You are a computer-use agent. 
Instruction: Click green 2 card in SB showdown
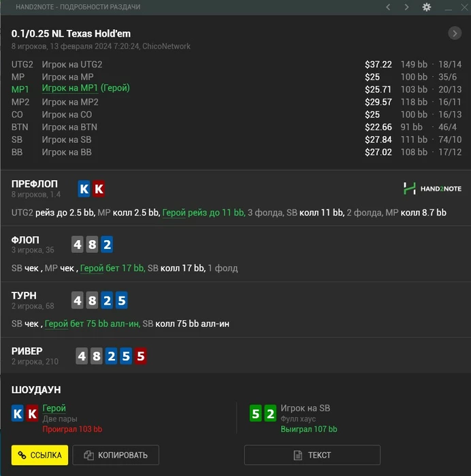coord(270,413)
